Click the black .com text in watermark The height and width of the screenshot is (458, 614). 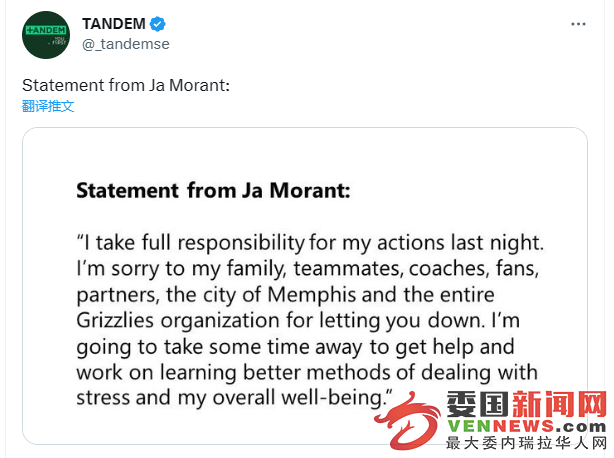tap(580, 426)
